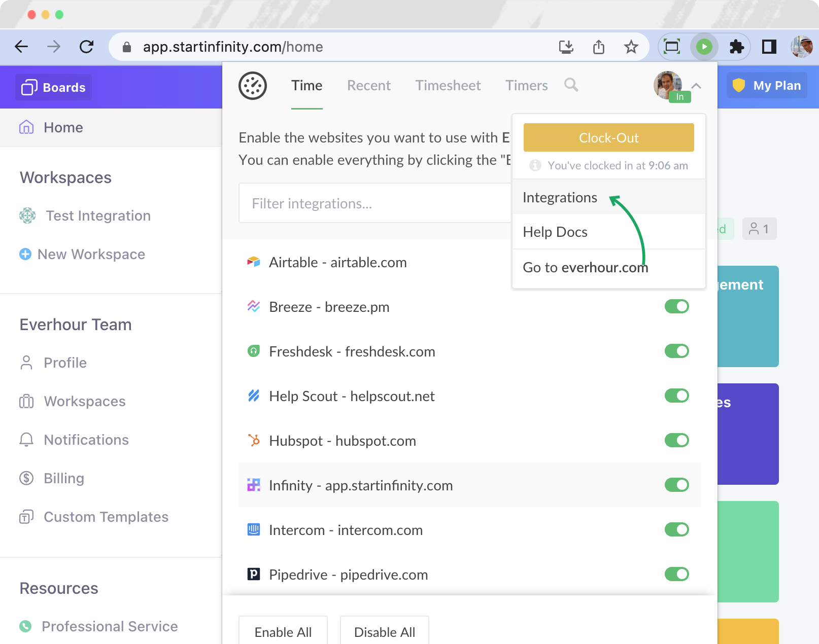Open the Everhour extension logo icon
The width and height of the screenshot is (819, 644).
pos(253,86)
